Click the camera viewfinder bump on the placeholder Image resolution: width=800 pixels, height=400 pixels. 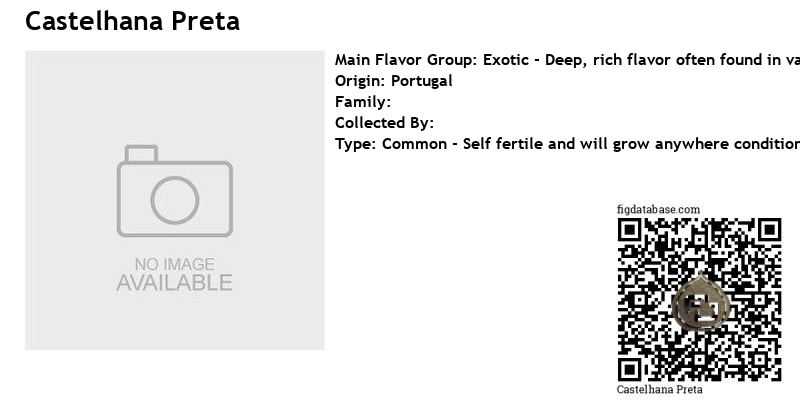click(141, 154)
